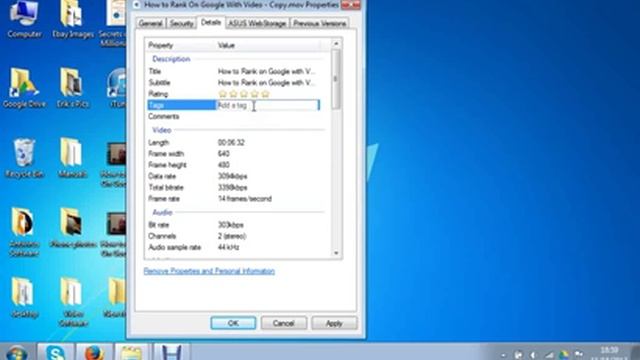Click the Add a tag field
Image resolution: width=640 pixels, height=360 pixels.
[268, 105]
